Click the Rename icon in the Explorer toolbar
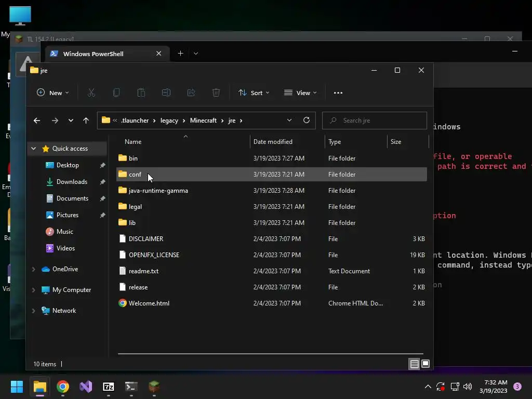This screenshot has width=532, height=399. pos(166,92)
